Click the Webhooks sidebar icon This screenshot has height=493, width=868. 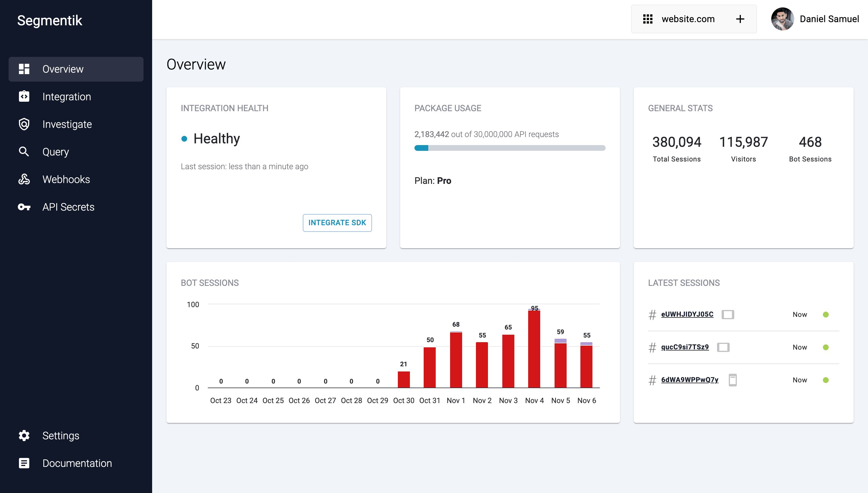click(24, 180)
